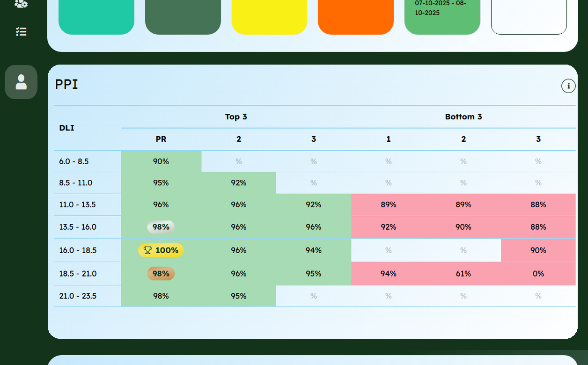The image size is (588, 365).
Task: Click the 8.5 - 11.0 row label
Action: [76, 183]
